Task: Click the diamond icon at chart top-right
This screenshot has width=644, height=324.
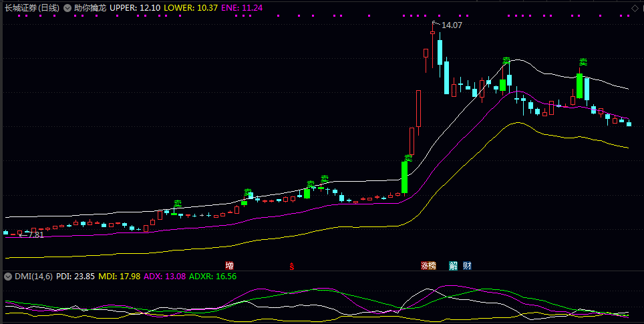Action: coord(635,8)
